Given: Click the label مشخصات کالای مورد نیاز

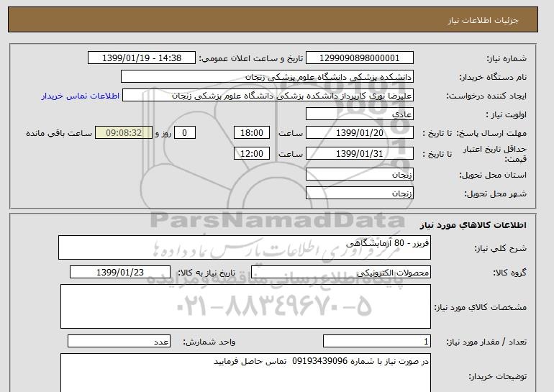Looking at the screenshot, I should (x=481, y=307).
